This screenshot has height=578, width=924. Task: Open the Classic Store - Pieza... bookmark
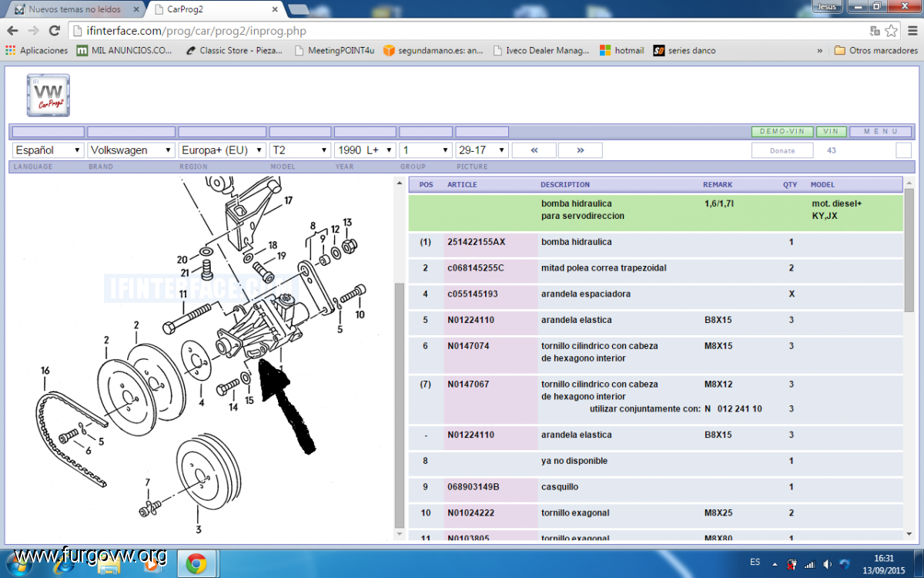(x=235, y=50)
